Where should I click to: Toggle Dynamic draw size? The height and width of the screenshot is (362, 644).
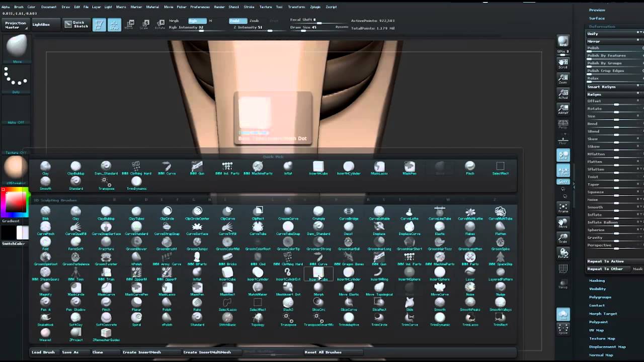(x=342, y=27)
